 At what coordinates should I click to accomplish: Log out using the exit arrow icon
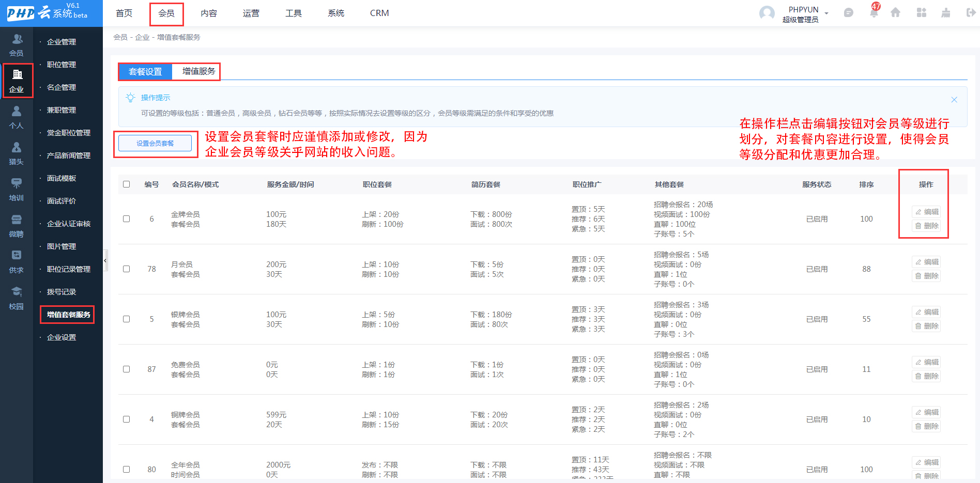(x=971, y=13)
